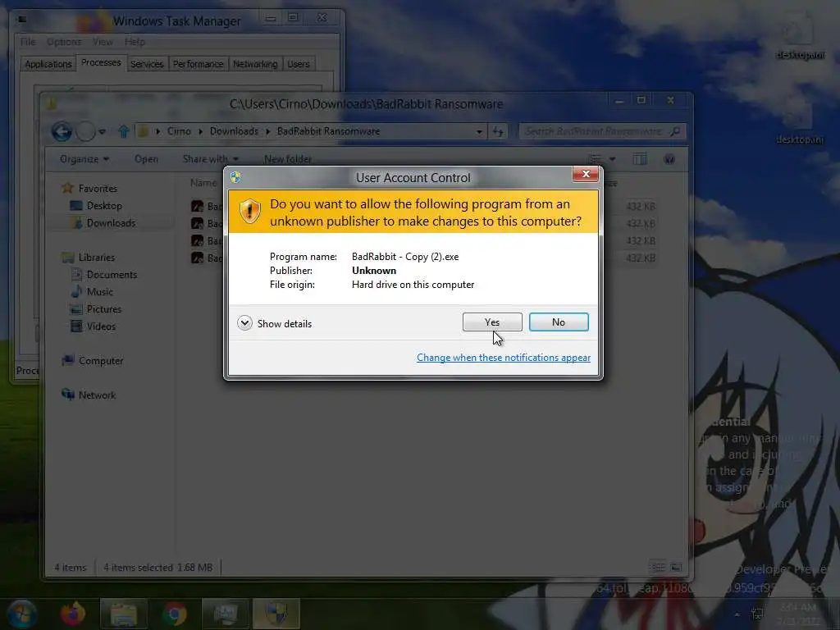
Task: Open Task Manager taskbar icon
Action: click(x=225, y=614)
